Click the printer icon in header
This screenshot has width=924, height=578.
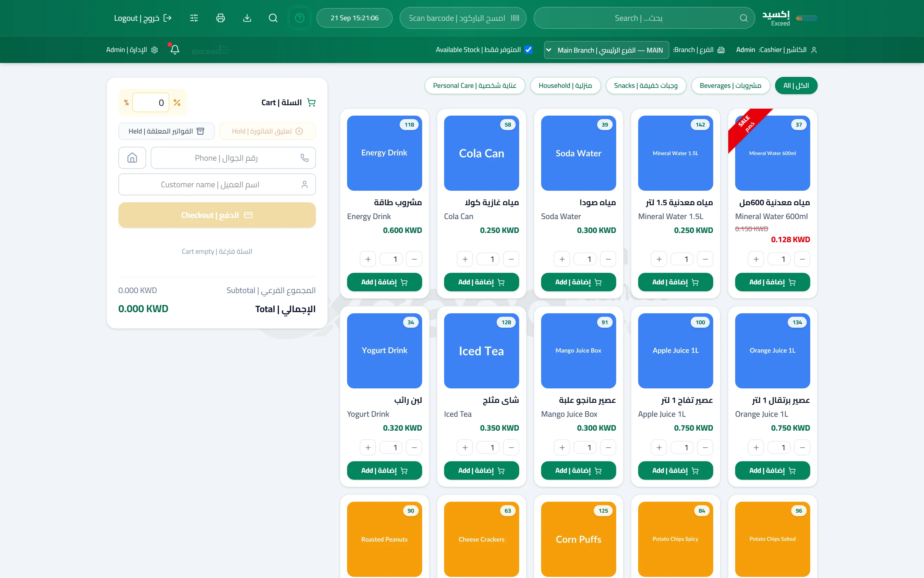(x=220, y=18)
